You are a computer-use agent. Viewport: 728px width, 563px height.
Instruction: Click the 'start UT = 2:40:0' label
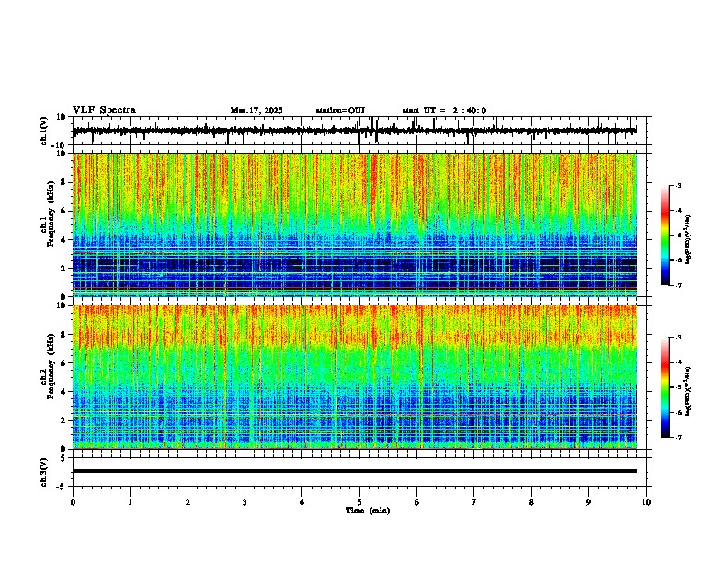click(x=444, y=110)
